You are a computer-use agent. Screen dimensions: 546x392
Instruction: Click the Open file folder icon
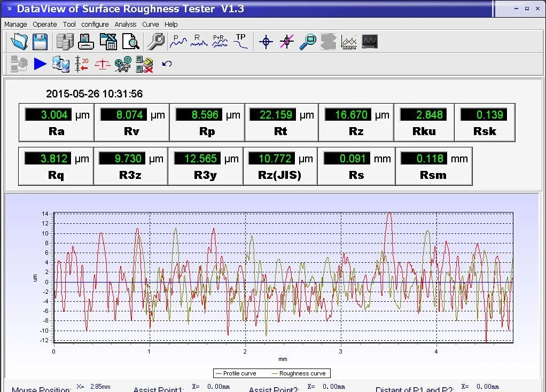pos(19,42)
